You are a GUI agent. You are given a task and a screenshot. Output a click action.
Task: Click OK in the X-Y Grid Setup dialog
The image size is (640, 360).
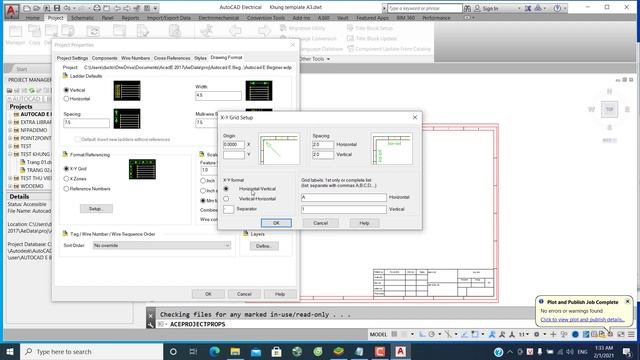[x=276, y=223]
